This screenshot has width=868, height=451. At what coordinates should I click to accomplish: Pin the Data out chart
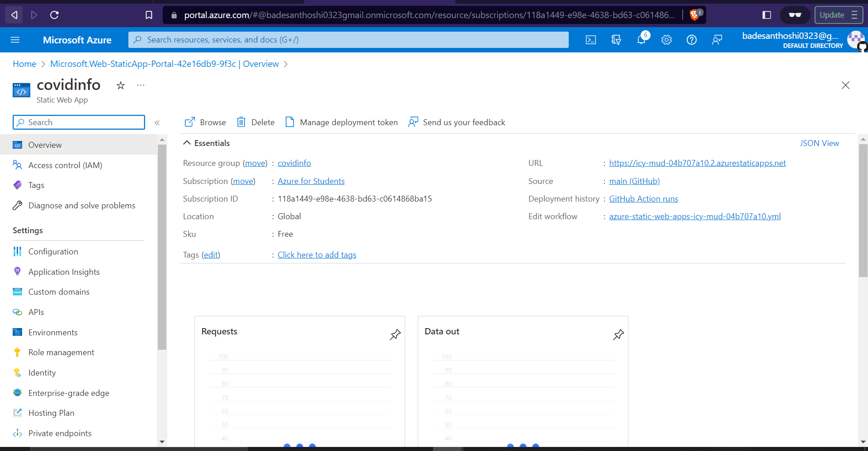point(618,334)
